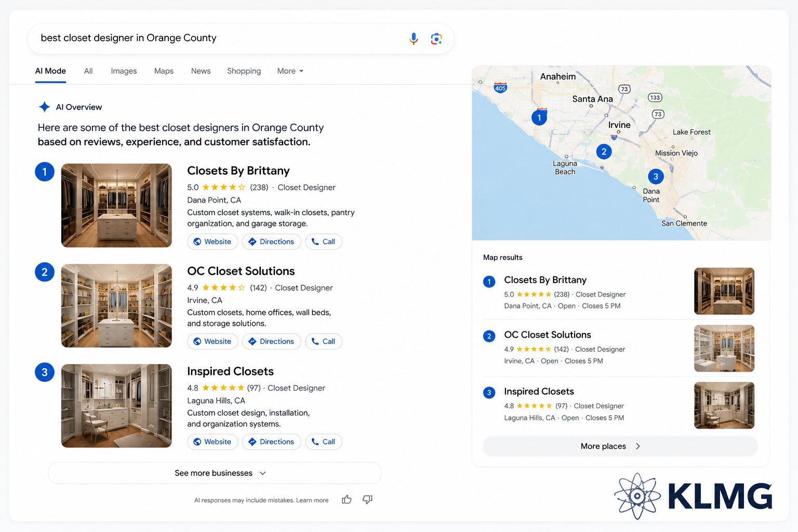Screen dimensions: 798x532
Task: Open the Shopping tab
Action: (x=244, y=71)
